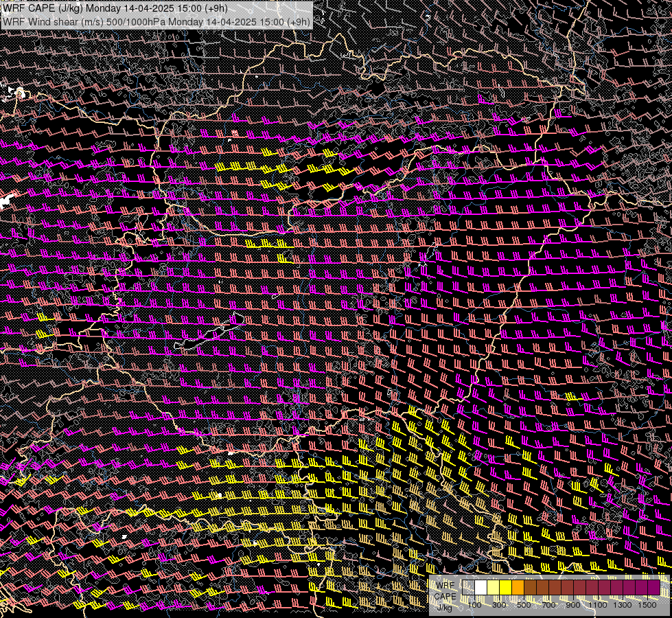This screenshot has width=672, height=618.
Task: Select the pale yellow CAPE legend swatch
Action: [494, 587]
